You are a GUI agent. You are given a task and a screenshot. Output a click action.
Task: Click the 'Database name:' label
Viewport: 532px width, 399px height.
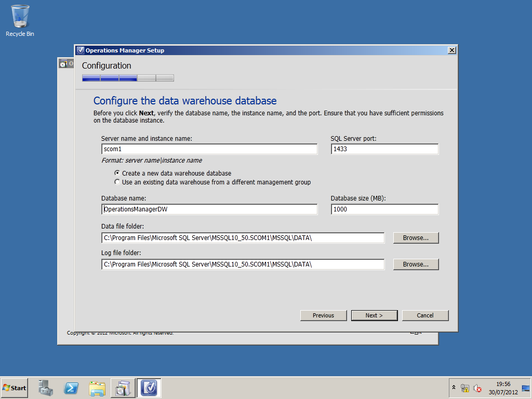coord(124,198)
